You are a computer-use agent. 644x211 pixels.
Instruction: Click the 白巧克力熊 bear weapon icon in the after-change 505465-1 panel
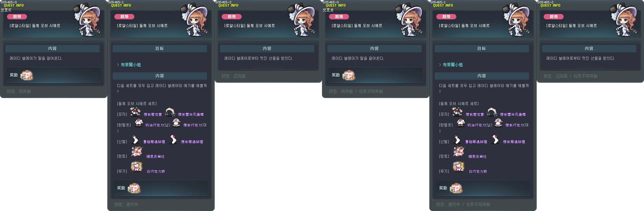click(458, 166)
